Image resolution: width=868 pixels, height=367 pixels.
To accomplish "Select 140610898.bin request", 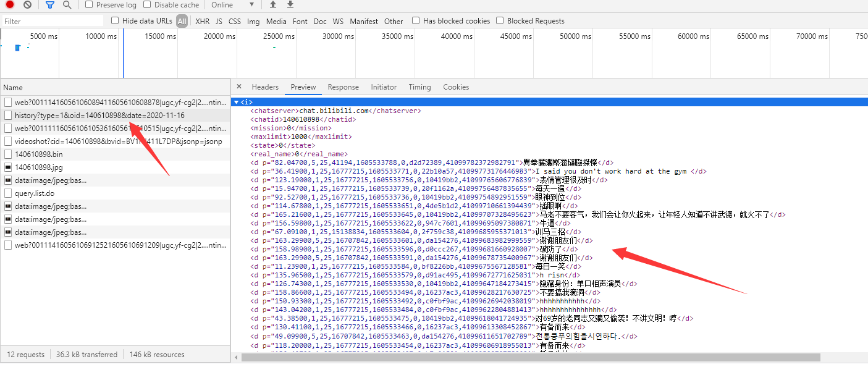I will (115, 154).
